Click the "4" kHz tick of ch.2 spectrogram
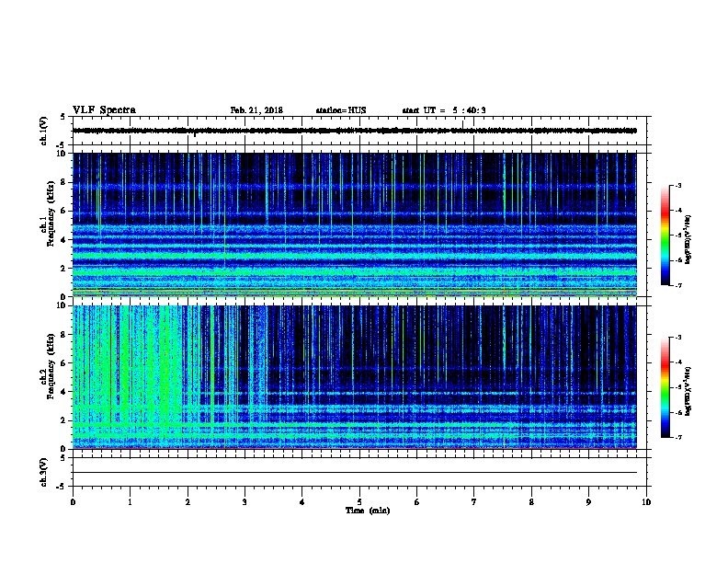Viewport: 728px width, 563px height. pyautogui.click(x=63, y=392)
